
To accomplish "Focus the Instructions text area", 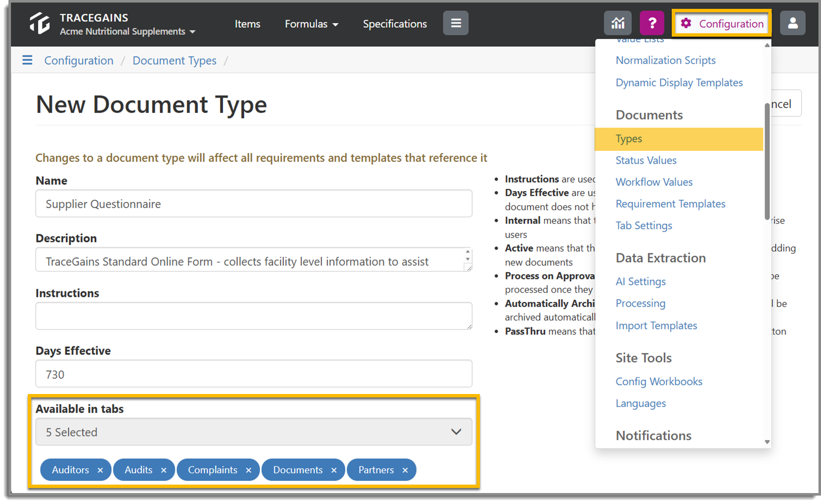I will [254, 316].
